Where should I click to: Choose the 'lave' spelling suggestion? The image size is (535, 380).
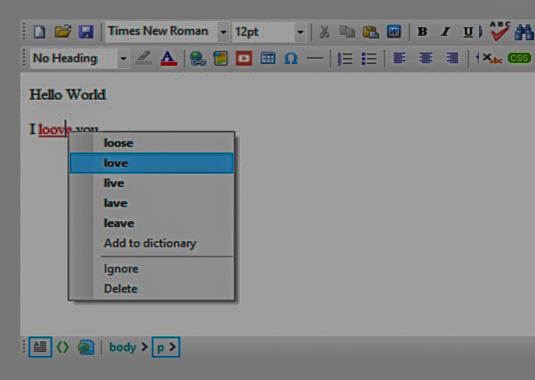point(151,203)
